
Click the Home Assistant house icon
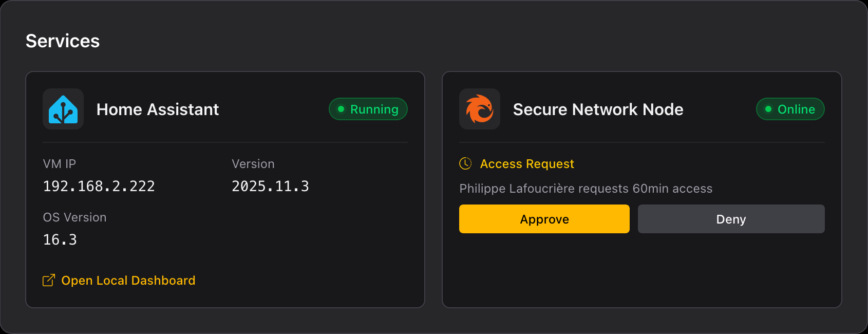pos(63,109)
